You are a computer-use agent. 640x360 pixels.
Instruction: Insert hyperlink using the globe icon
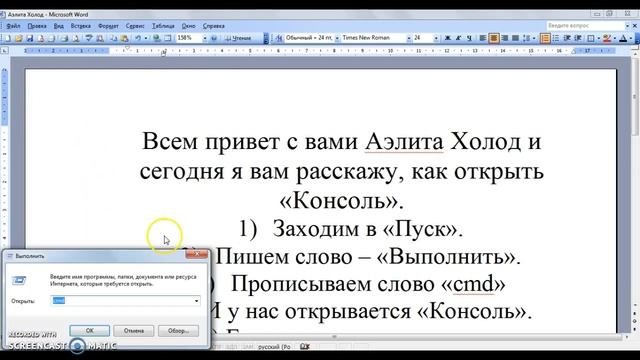tap(156, 38)
